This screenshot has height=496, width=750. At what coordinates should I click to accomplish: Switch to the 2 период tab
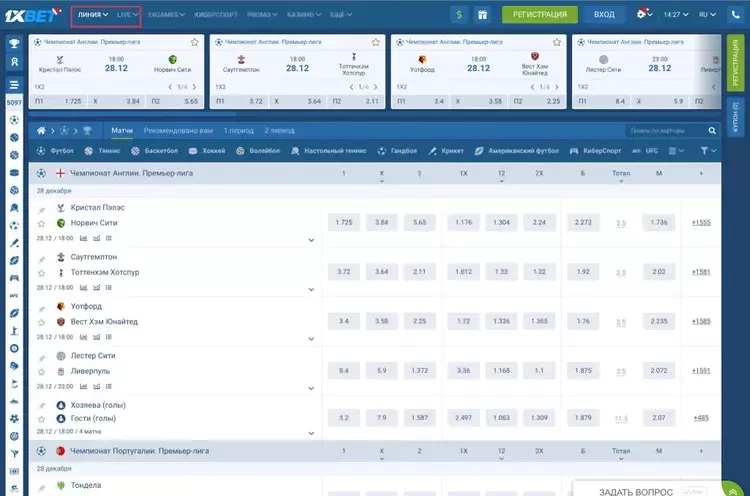(x=279, y=131)
